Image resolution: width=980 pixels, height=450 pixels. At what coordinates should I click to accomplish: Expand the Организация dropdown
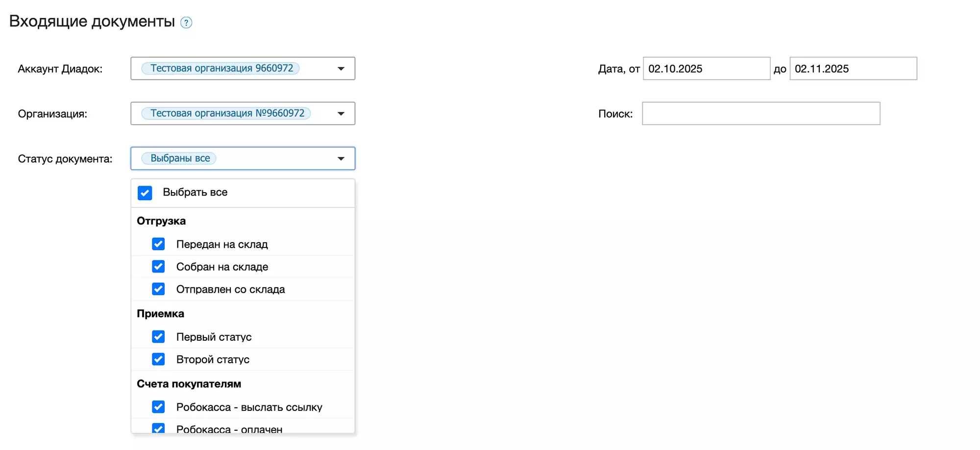tap(341, 114)
